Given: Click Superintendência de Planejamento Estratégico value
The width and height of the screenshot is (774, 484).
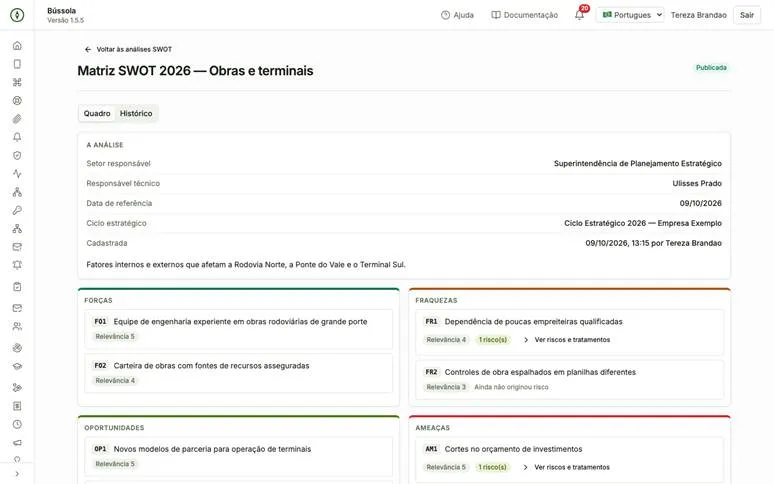Looking at the screenshot, I should click(638, 163).
